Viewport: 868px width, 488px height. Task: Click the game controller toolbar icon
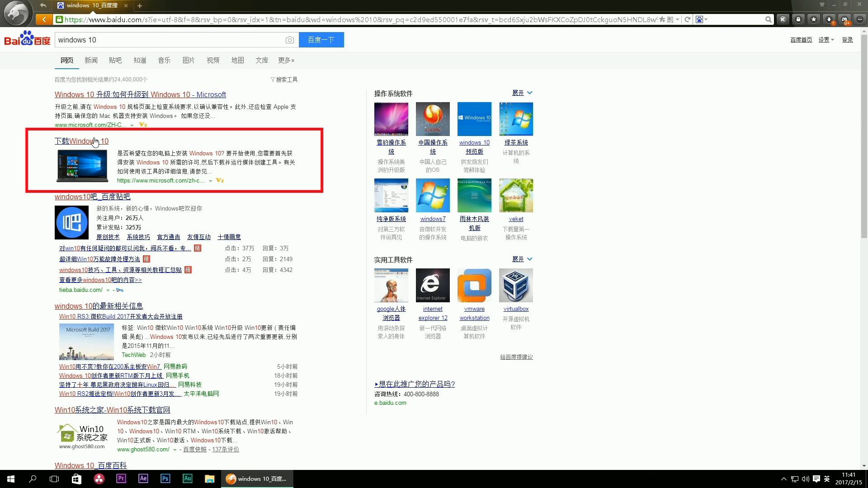[x=844, y=19]
